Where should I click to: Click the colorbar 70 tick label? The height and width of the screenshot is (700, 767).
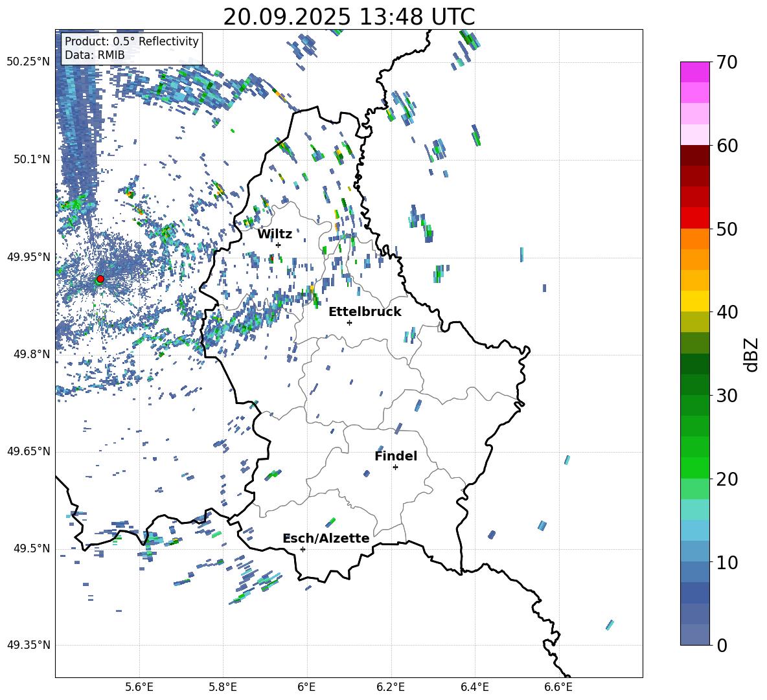coord(727,62)
